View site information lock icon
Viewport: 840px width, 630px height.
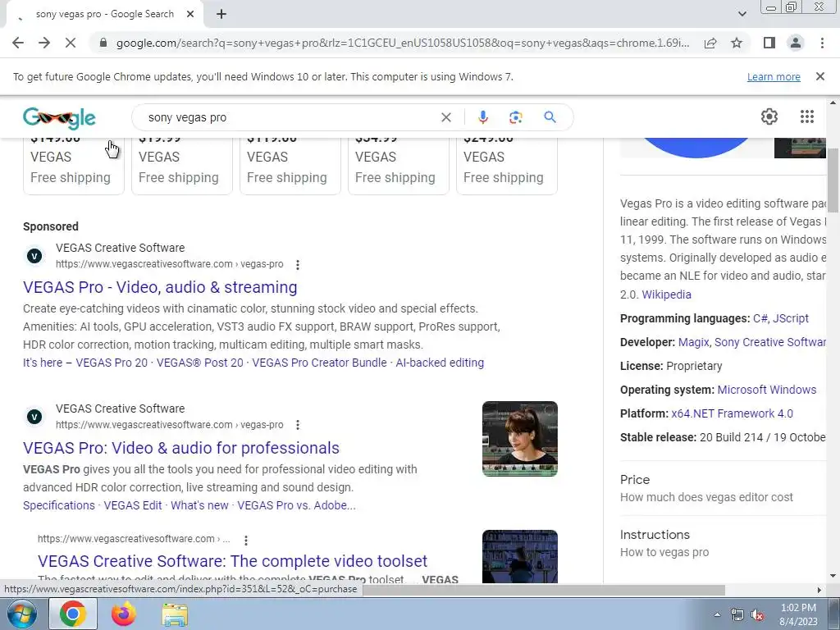pos(103,43)
